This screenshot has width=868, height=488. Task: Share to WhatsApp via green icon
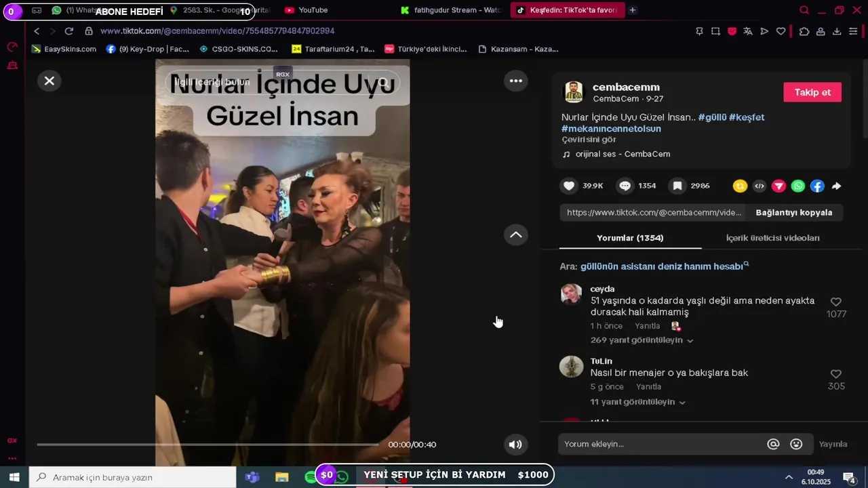pyautogui.click(x=798, y=186)
